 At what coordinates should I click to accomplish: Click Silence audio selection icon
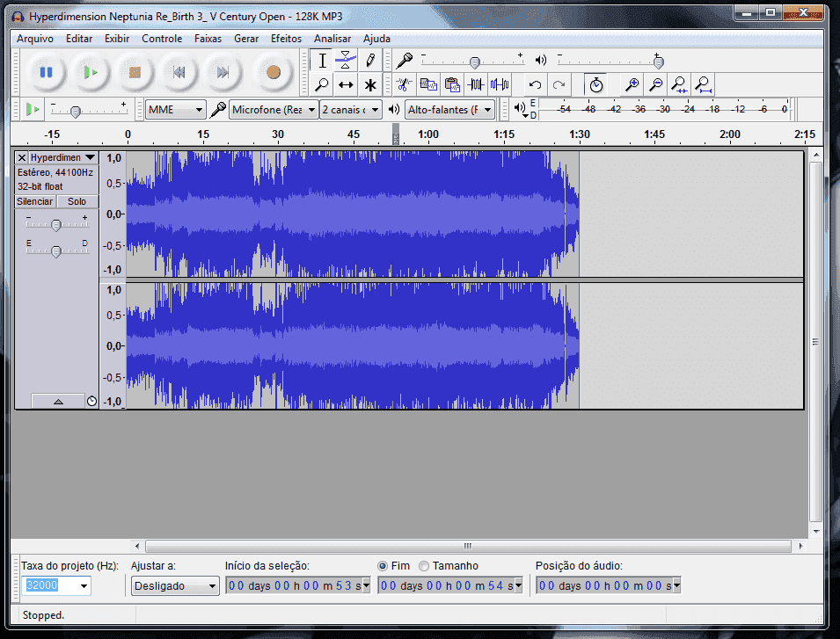pyautogui.click(x=500, y=84)
